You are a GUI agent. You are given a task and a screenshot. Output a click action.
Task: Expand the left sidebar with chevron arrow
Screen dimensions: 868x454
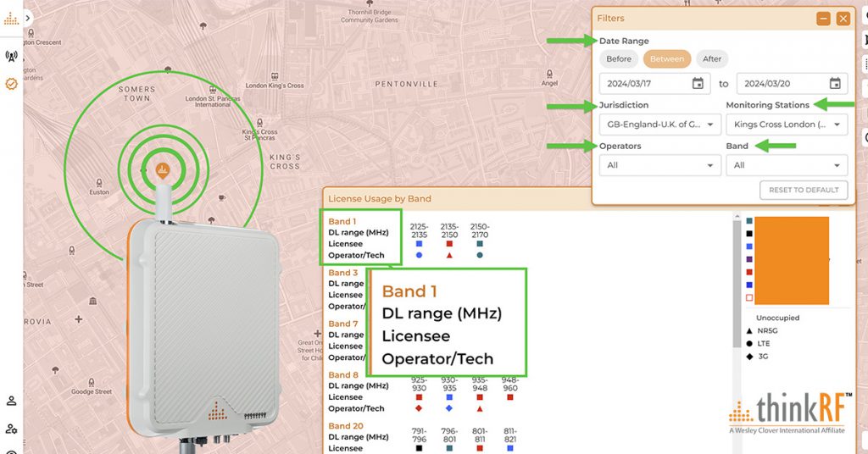click(28, 17)
